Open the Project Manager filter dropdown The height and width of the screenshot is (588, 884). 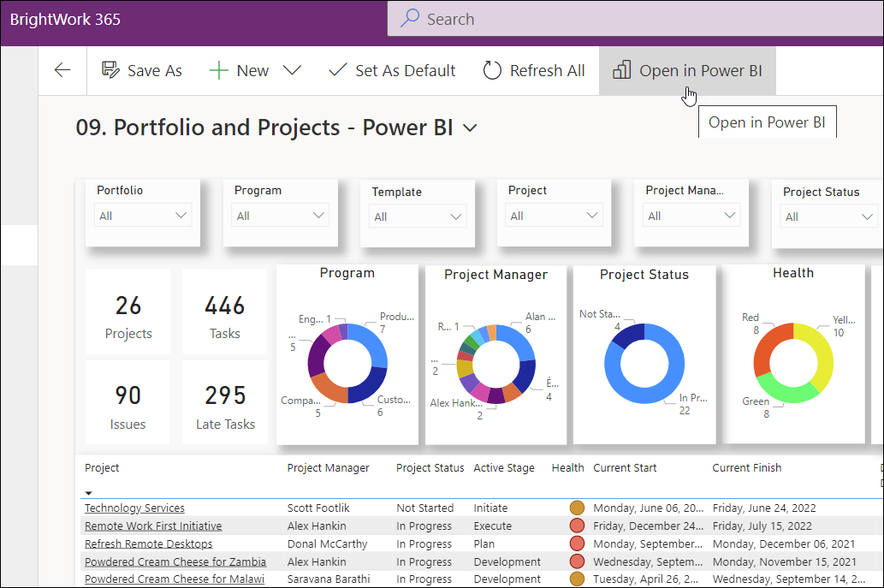click(x=691, y=216)
